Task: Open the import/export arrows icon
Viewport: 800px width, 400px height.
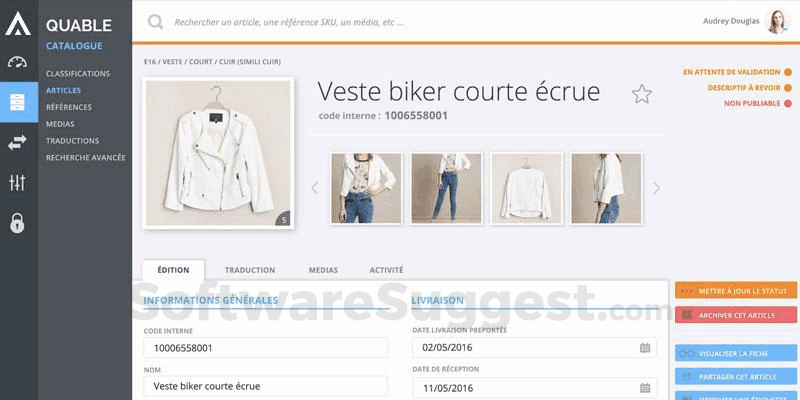Action: pyautogui.click(x=17, y=143)
